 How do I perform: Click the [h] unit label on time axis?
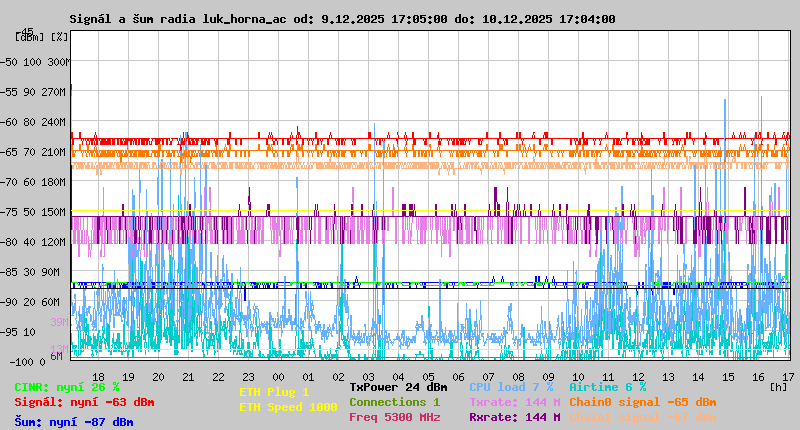point(777,386)
